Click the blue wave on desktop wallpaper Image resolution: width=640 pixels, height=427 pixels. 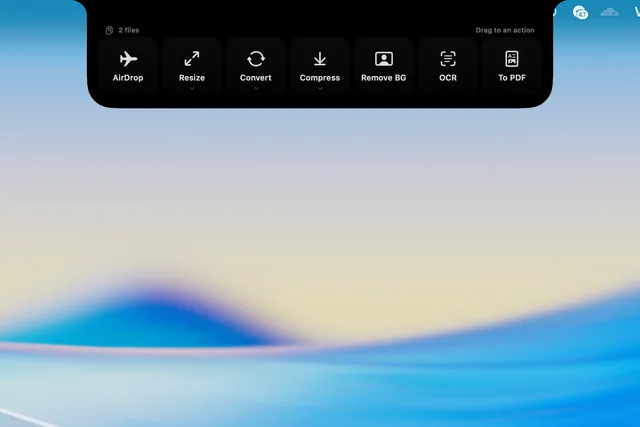[163, 322]
